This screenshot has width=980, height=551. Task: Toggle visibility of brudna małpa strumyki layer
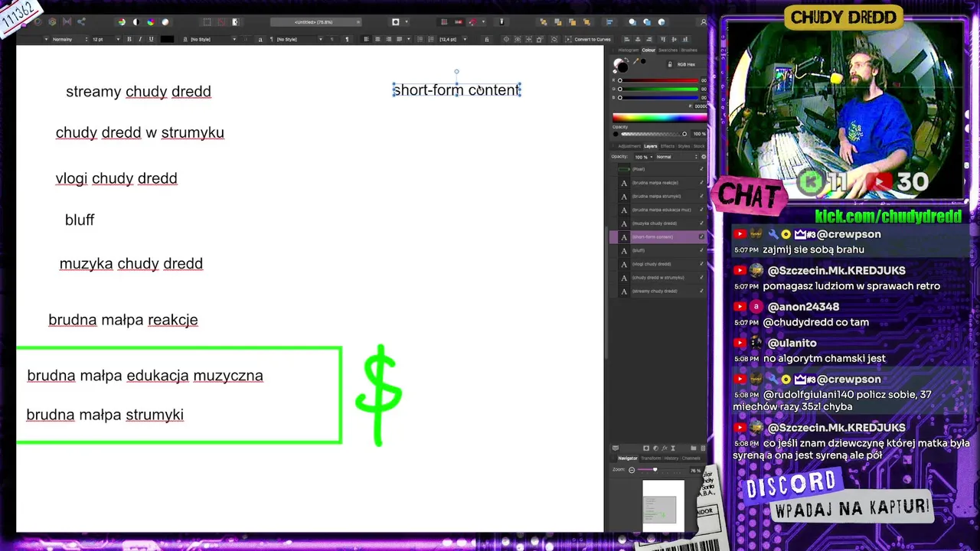(701, 196)
